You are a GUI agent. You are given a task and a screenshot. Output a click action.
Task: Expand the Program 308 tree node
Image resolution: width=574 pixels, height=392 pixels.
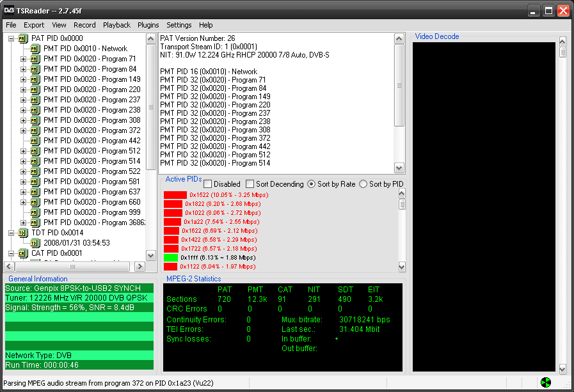point(23,120)
